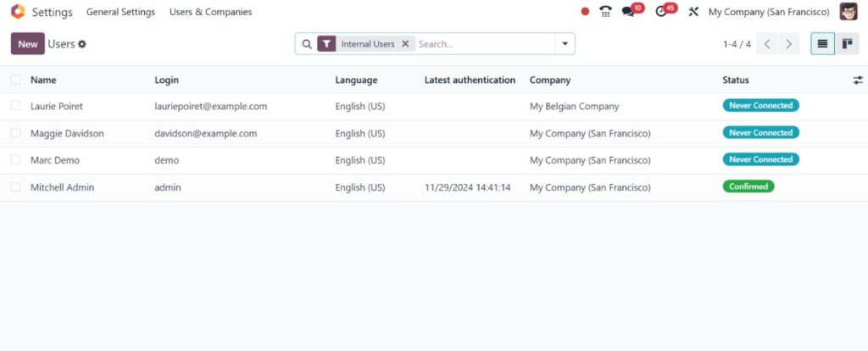This screenshot has height=351, width=868.
Task: Click Never Connected badge for Laurie Poiret
Action: [760, 105]
